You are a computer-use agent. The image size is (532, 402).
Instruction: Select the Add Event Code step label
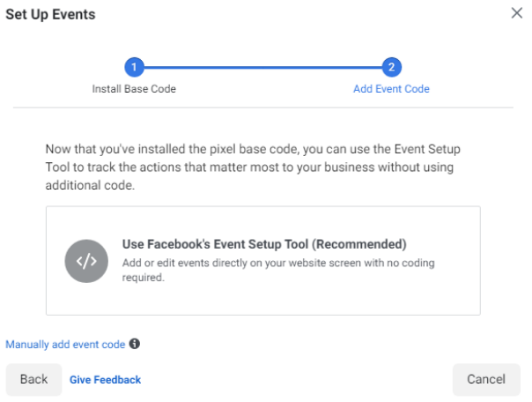tap(391, 89)
